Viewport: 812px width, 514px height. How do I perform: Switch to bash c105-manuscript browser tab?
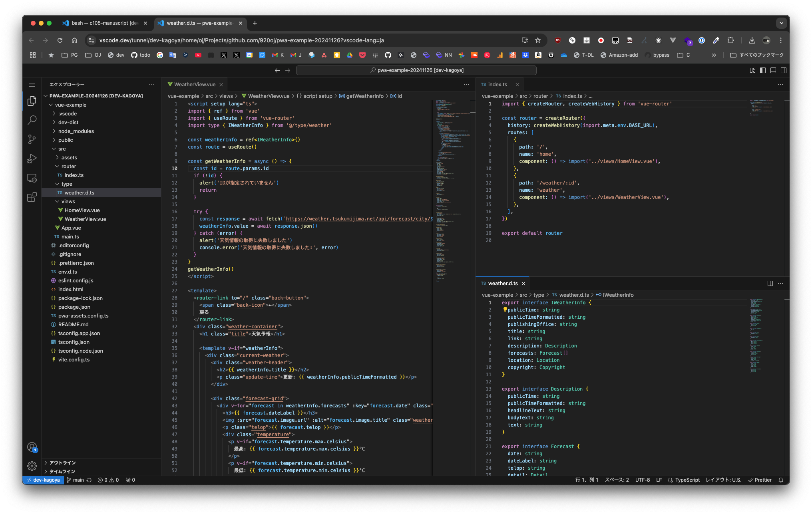point(105,23)
